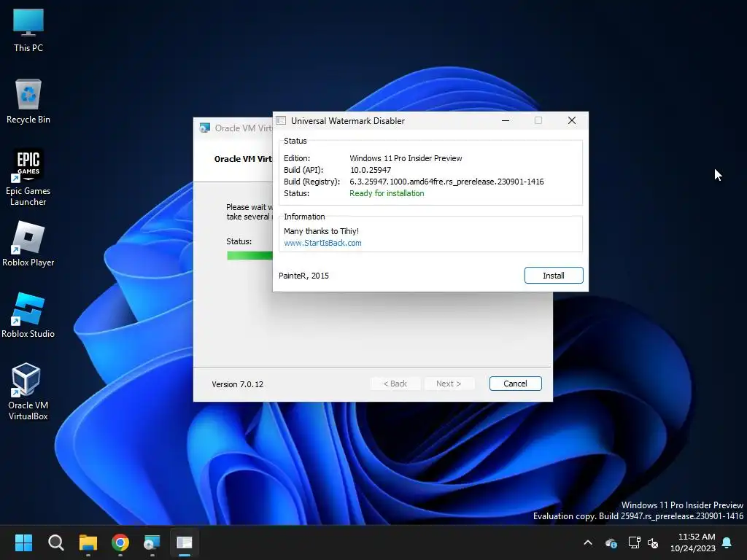Click Universal Watermark Disabler title bar icon
747x560 pixels.
click(x=281, y=120)
